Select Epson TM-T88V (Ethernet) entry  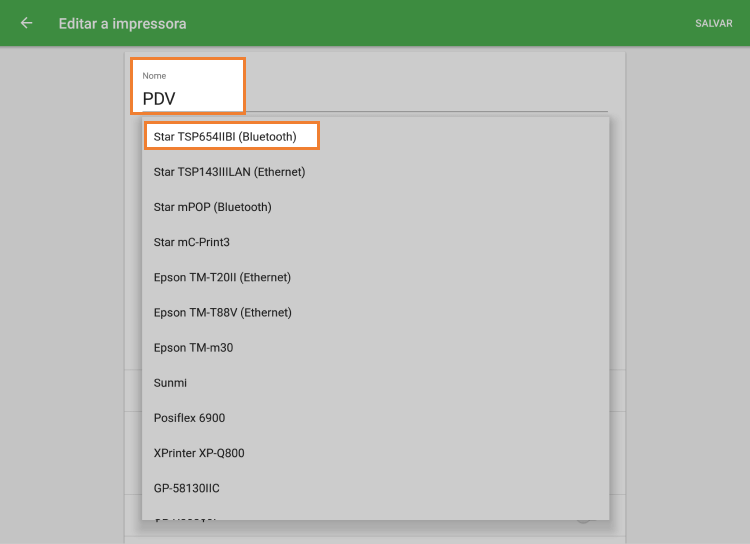click(x=222, y=312)
